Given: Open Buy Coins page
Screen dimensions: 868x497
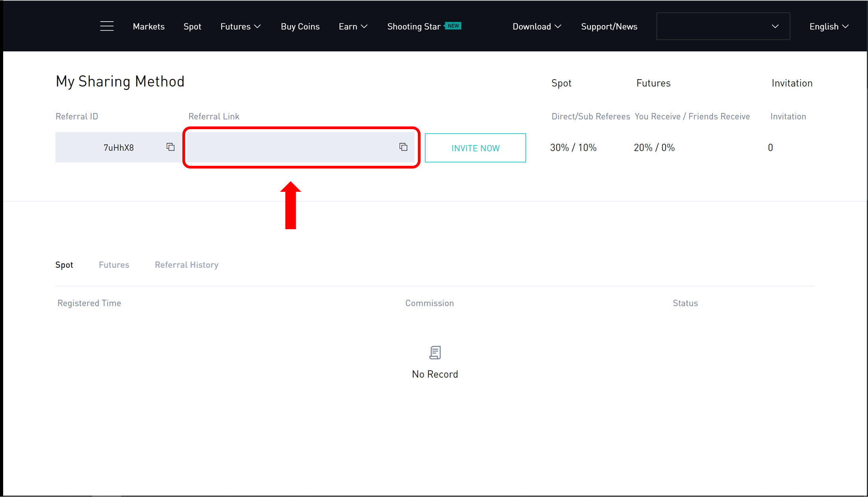Looking at the screenshot, I should coord(300,26).
